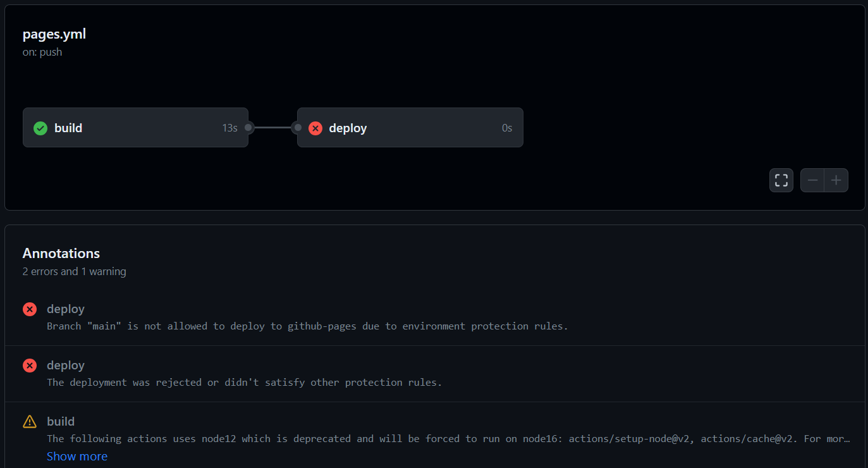Viewport: 868px width, 468px height.
Task: Click the fit-to-window fullscreen icon
Action: pyautogui.click(x=781, y=180)
